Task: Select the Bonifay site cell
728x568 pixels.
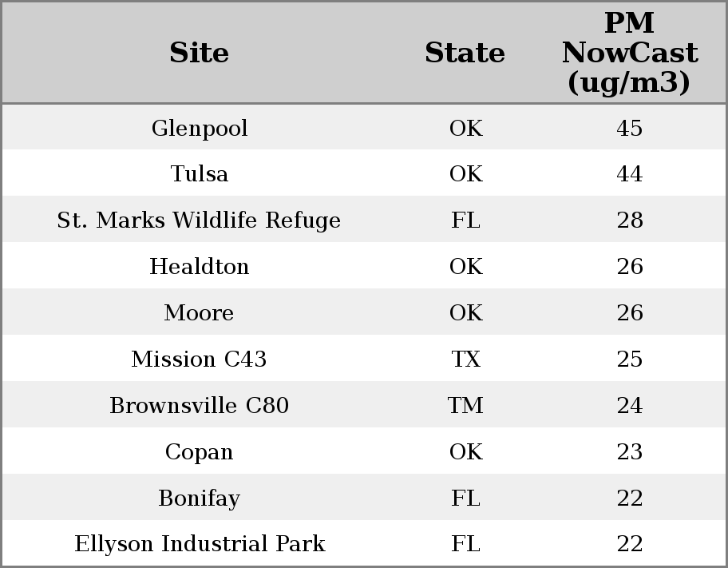Action: click(199, 498)
